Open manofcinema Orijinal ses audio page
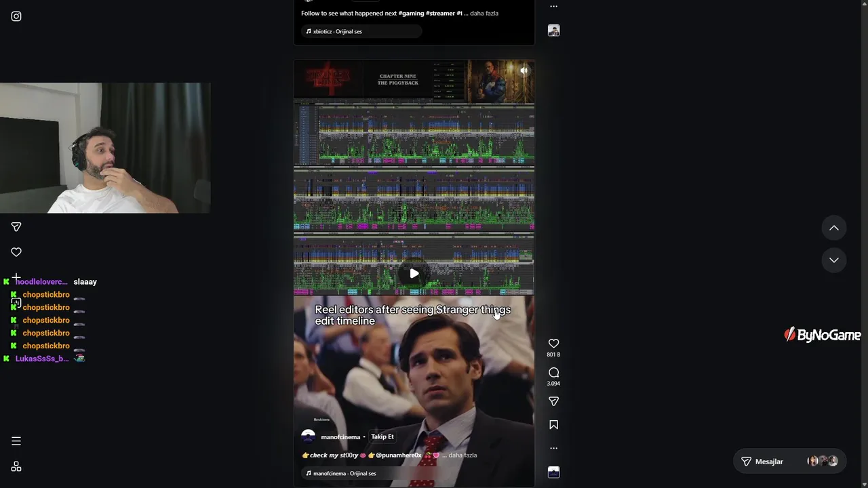This screenshot has height=488, width=868. [345, 473]
